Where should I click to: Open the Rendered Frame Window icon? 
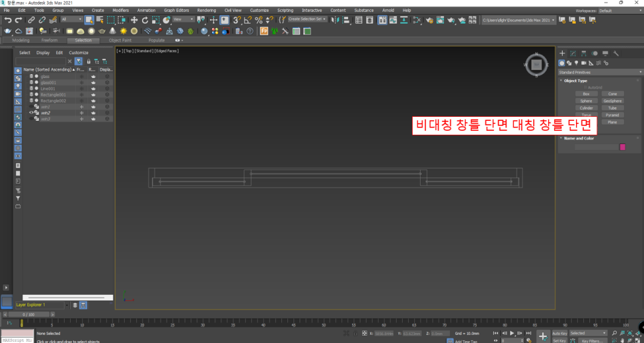click(440, 20)
